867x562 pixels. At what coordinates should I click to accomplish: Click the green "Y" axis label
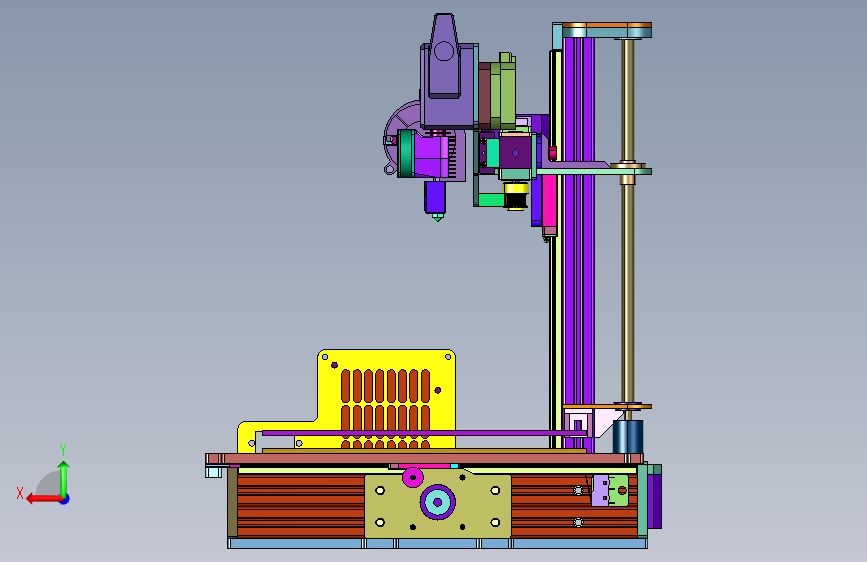tap(63, 450)
